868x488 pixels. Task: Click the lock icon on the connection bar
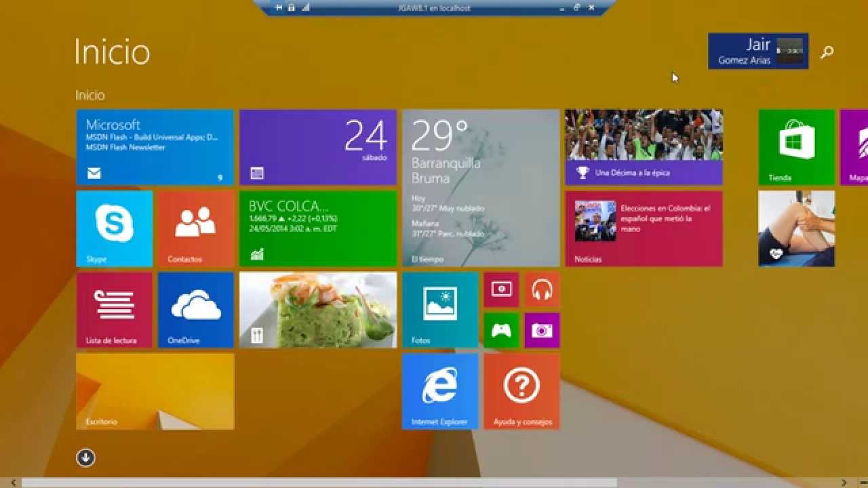pyautogui.click(x=292, y=7)
